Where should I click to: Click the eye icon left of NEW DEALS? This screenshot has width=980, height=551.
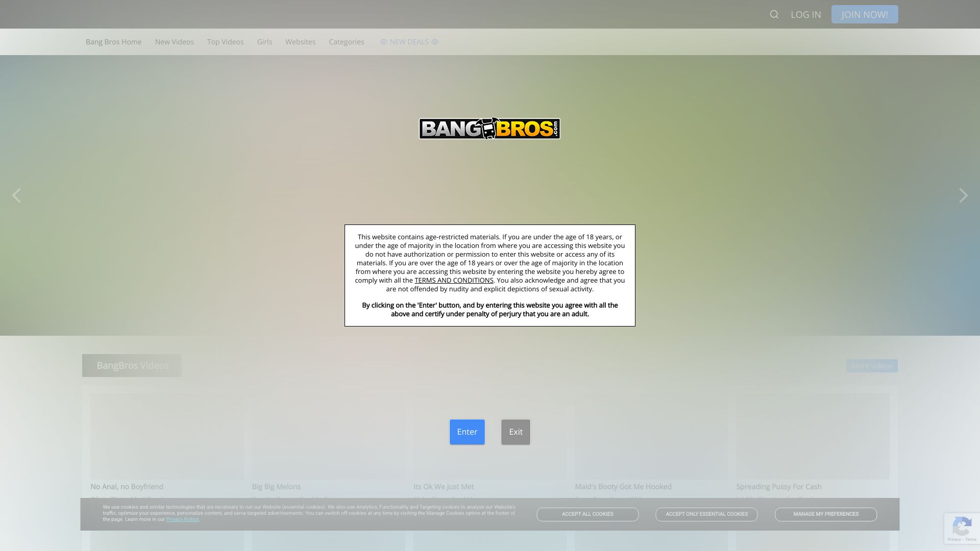coord(384,42)
